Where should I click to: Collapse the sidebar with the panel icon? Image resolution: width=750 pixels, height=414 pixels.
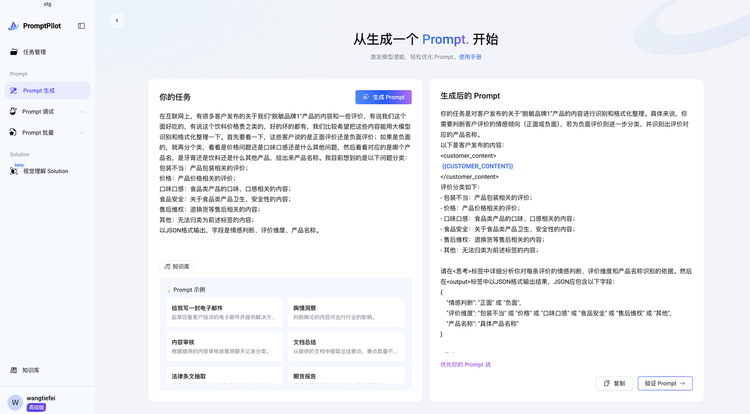(81, 26)
